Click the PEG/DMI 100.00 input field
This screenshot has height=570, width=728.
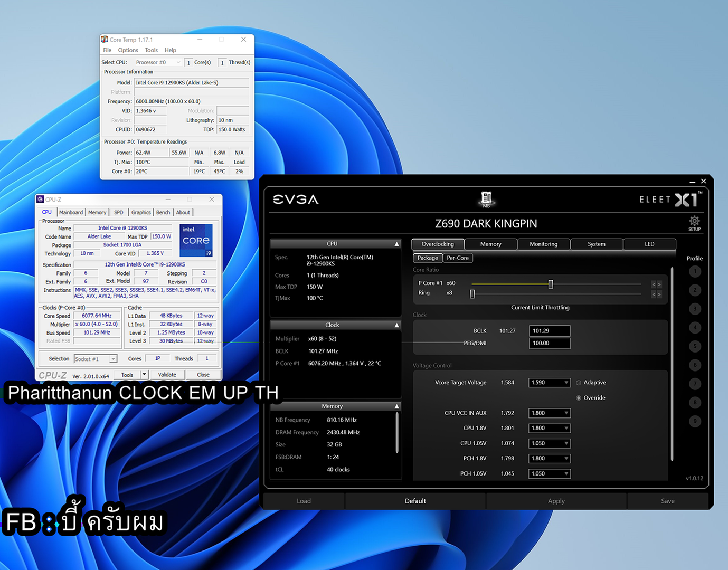550,343
